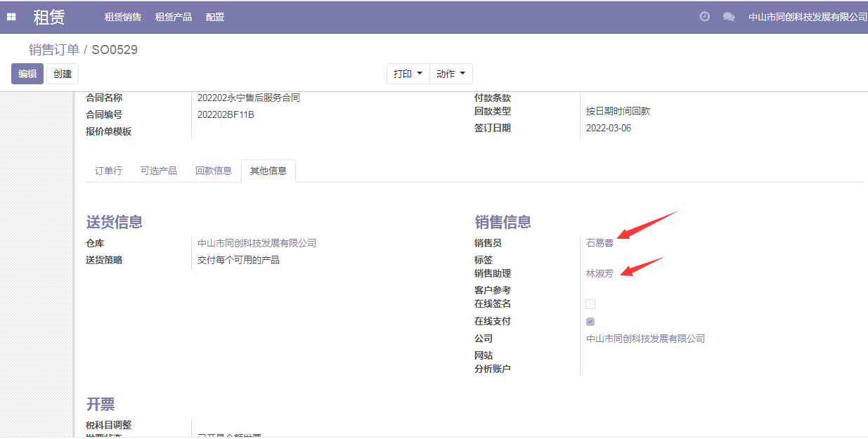Click the 编辑 button
Screen dimensions: 868x439
click(x=27, y=74)
